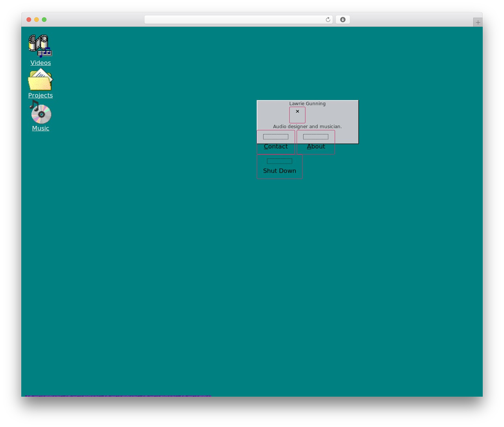Follow the Music text link

point(41,128)
